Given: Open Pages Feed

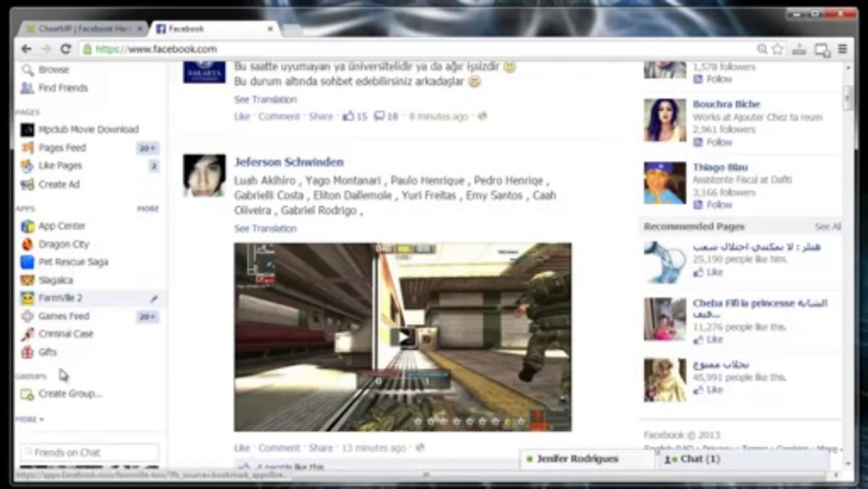Looking at the screenshot, I should coord(62,147).
